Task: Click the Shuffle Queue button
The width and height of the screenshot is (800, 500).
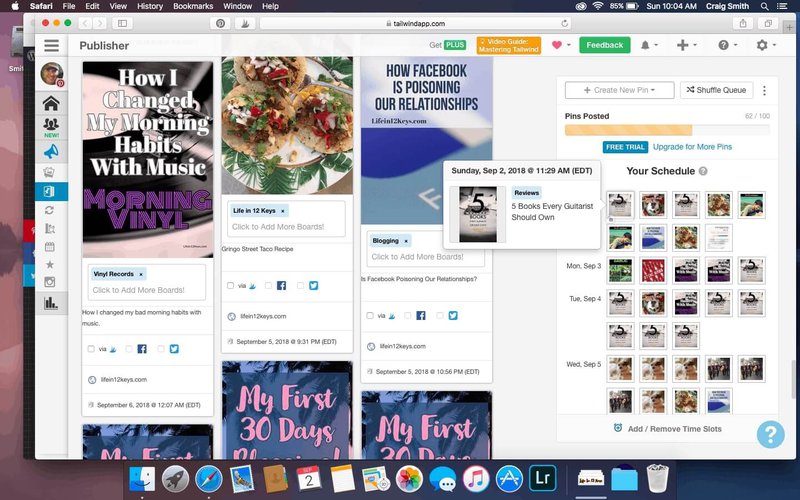Action: pos(716,90)
